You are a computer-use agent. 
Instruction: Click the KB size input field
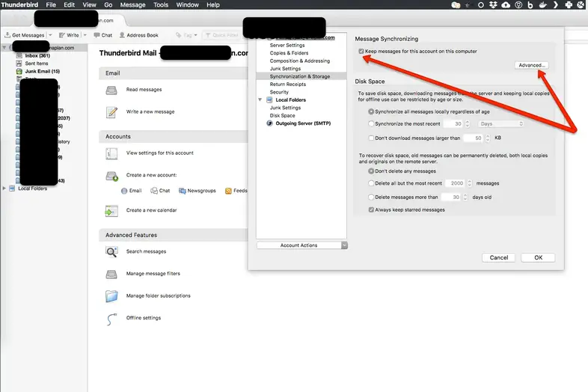[x=474, y=138]
